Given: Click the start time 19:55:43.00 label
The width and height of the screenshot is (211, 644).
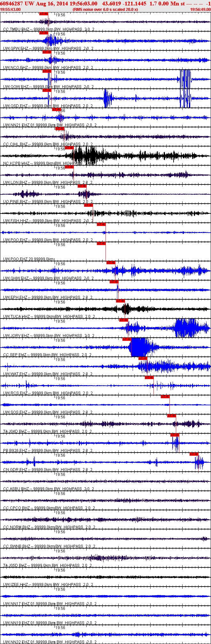Looking at the screenshot, I should 11,10.
